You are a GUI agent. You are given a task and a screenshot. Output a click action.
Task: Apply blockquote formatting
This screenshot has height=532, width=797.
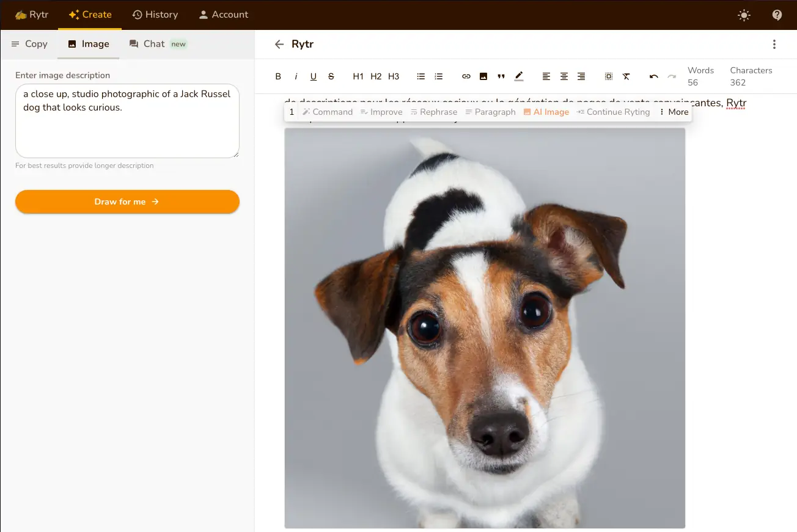click(x=501, y=76)
